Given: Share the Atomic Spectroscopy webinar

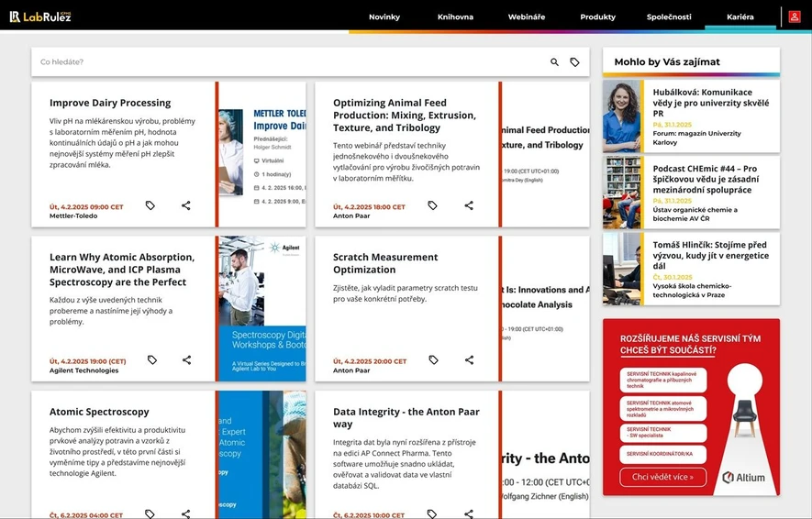Looking at the screenshot, I should (x=186, y=513).
